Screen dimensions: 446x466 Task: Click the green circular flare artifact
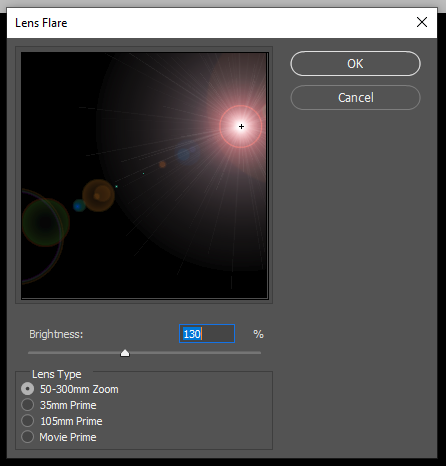(46, 222)
